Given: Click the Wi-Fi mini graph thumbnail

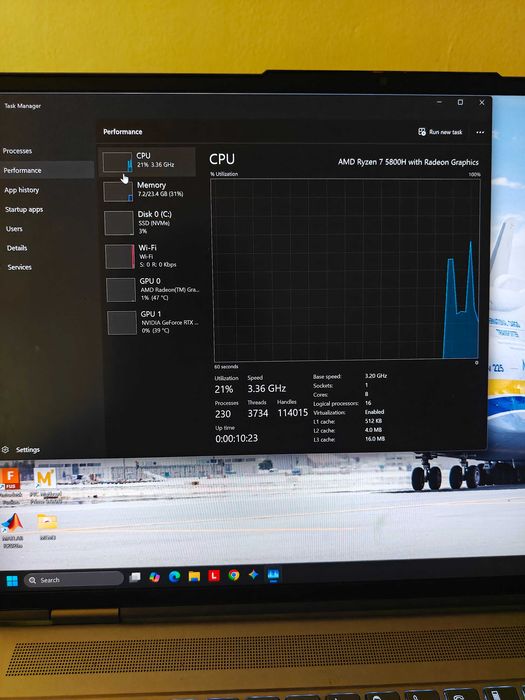Looking at the screenshot, I should [x=120, y=256].
